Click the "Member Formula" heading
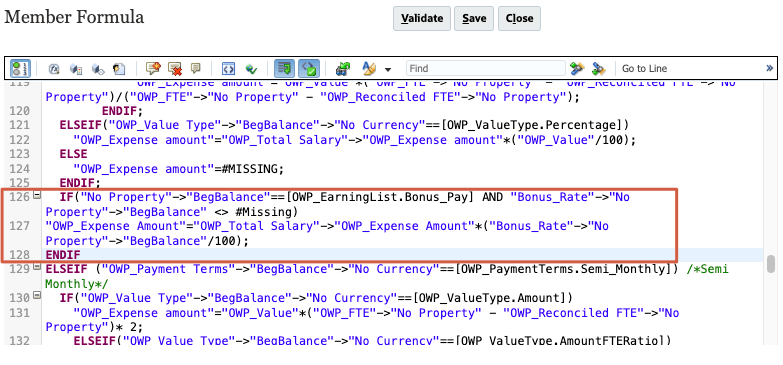Screen dimensions: 783x365 pos(74,17)
